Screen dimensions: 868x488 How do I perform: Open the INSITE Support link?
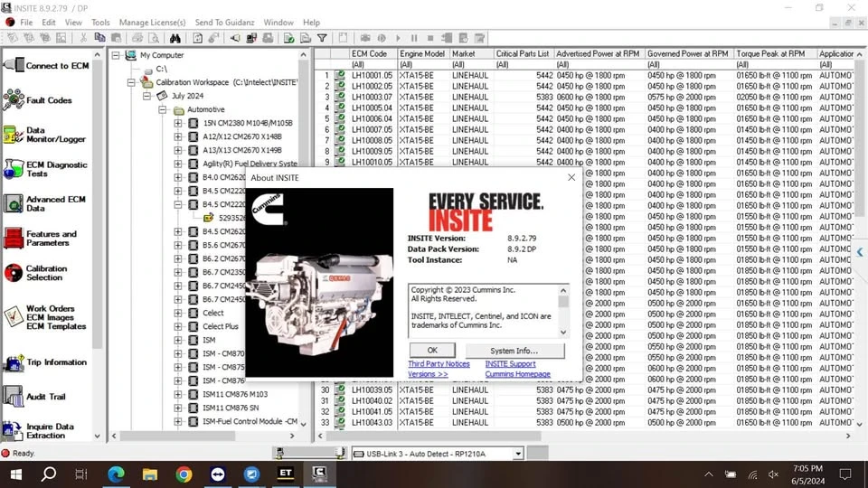pyautogui.click(x=510, y=364)
